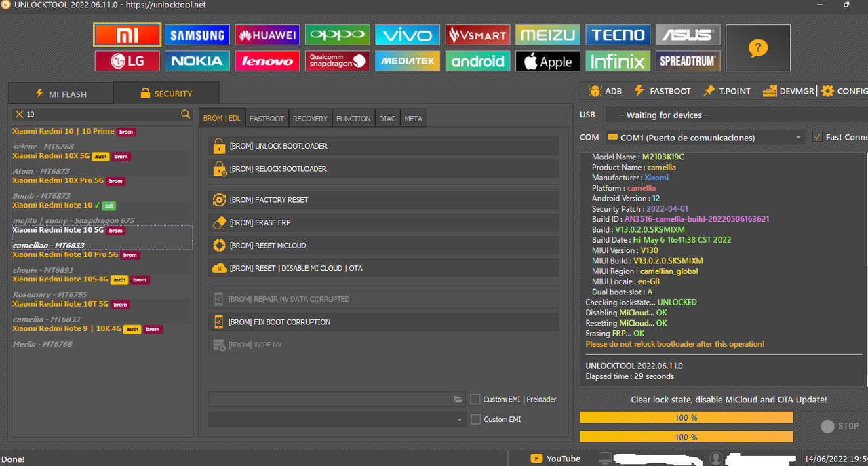Open the YouTube link in status bar
Viewport: 868px width, 466px height.
pyautogui.click(x=555, y=459)
